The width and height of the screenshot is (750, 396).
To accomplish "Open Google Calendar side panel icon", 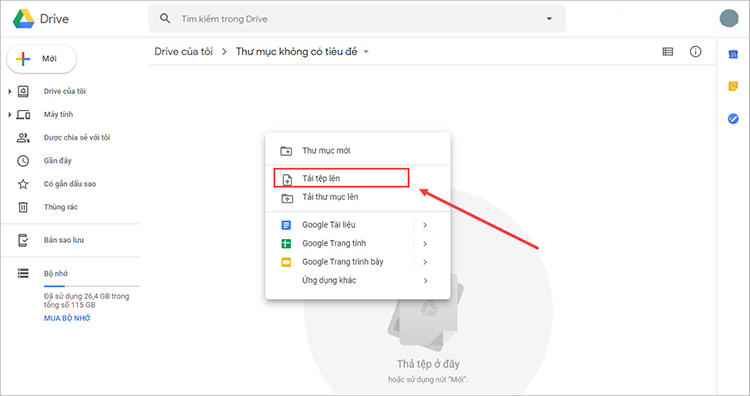I will (733, 55).
